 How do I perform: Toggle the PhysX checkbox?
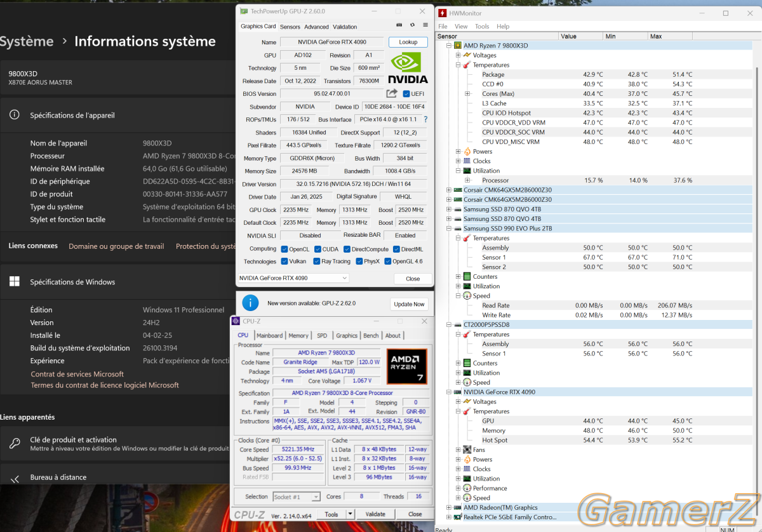click(359, 261)
